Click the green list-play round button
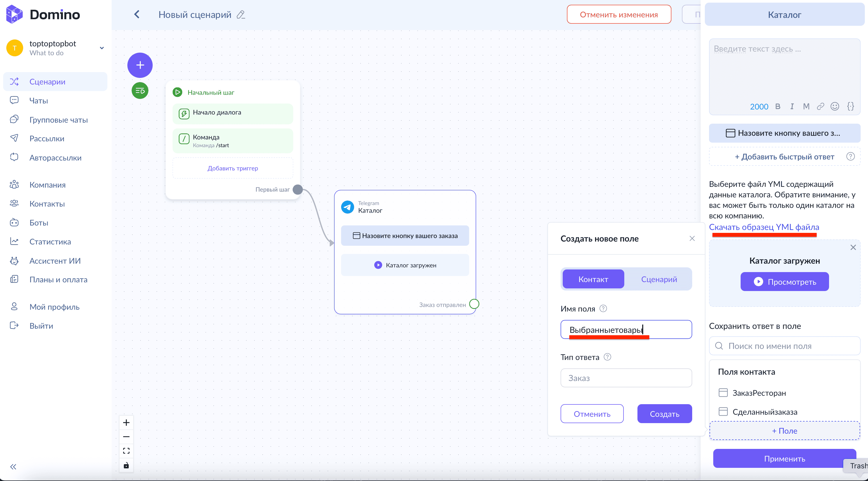This screenshot has height=481, width=868. (x=140, y=91)
